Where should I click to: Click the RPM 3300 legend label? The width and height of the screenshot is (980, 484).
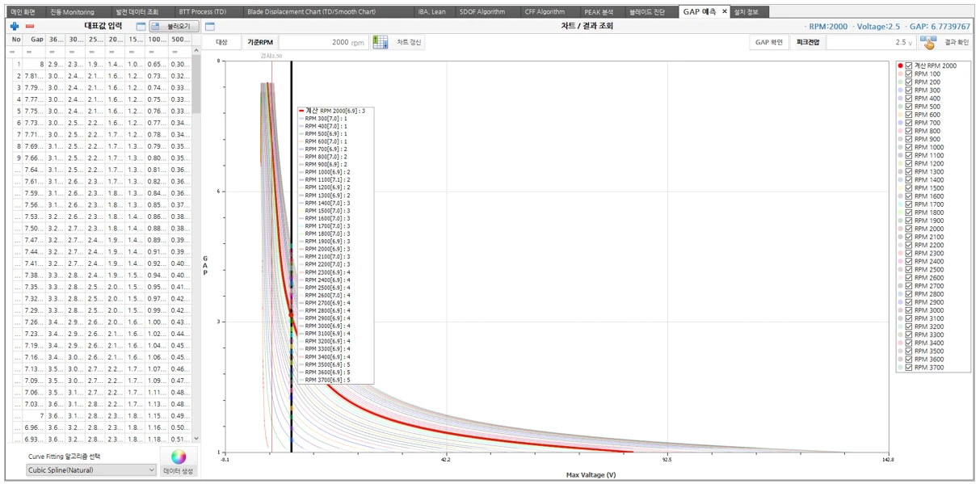tap(928, 335)
